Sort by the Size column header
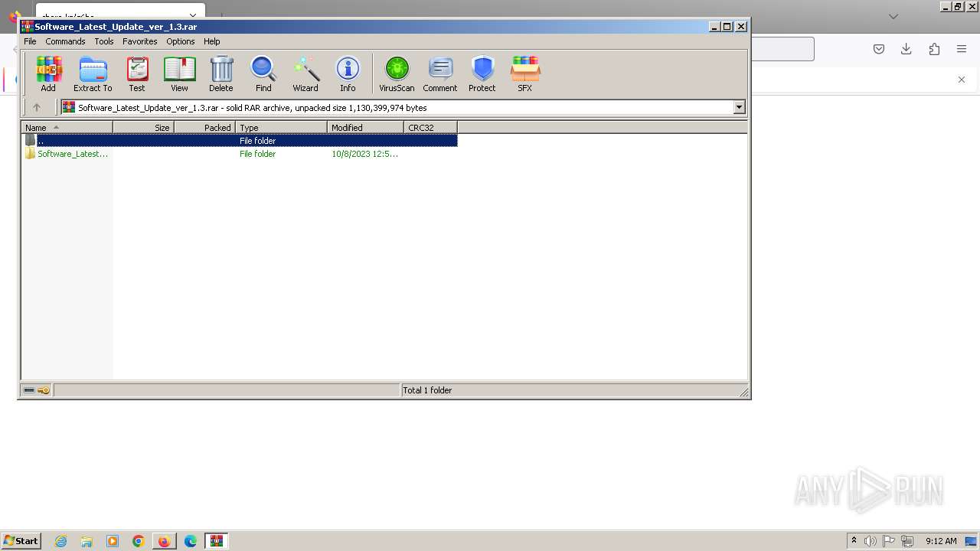 pyautogui.click(x=143, y=128)
